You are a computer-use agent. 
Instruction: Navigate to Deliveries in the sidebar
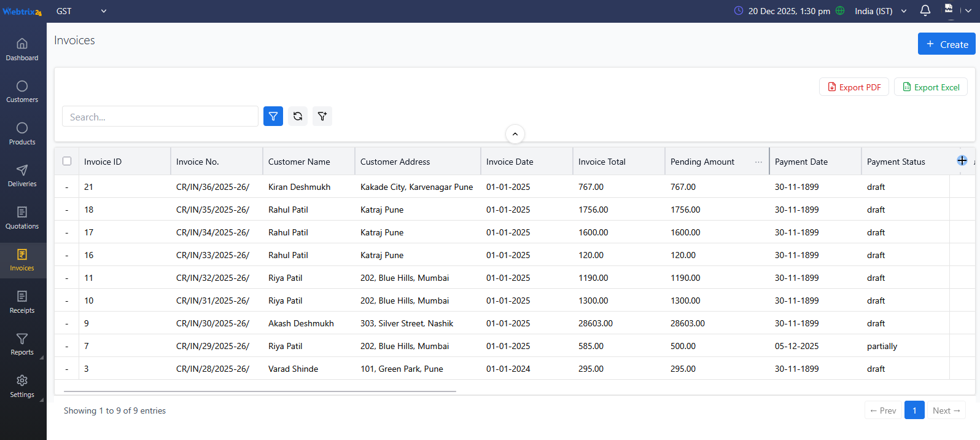point(22,176)
